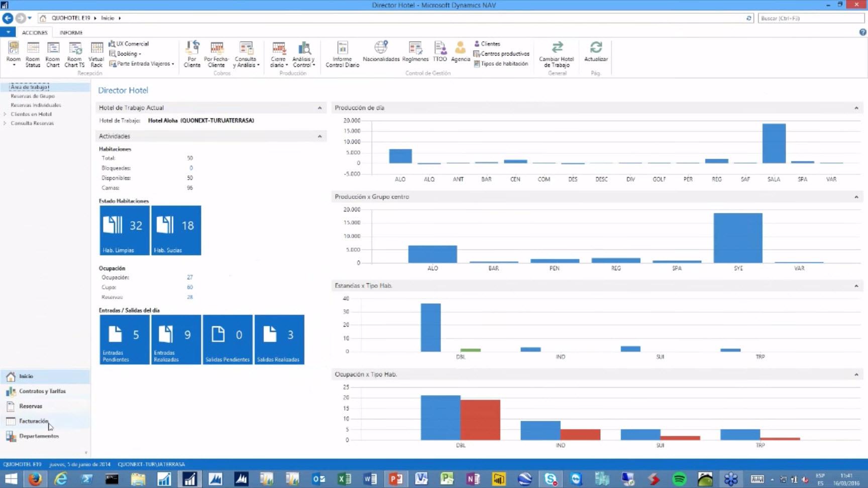
Task: Collapse the Producción de día chart panel
Action: coord(856,108)
